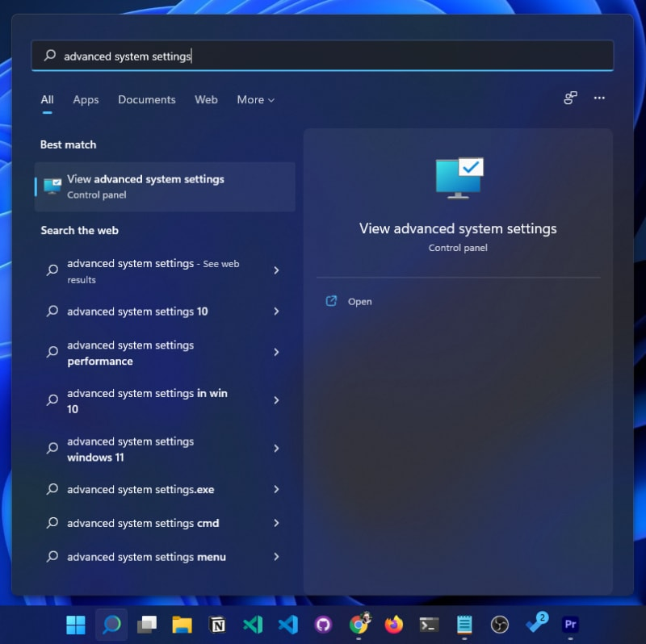Viewport: 646px width, 644px height.
Task: Switch to the Apps tab
Action: point(86,99)
